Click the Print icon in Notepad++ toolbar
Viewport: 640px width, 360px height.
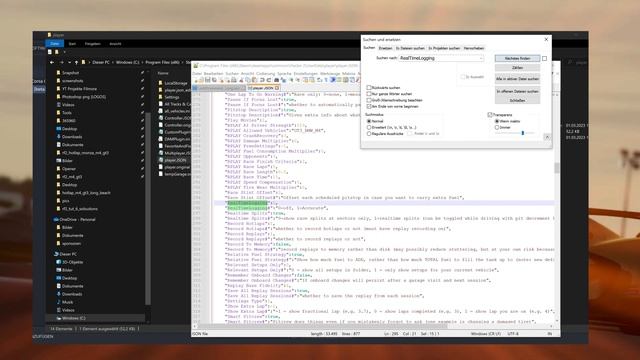pyautogui.click(x=234, y=80)
